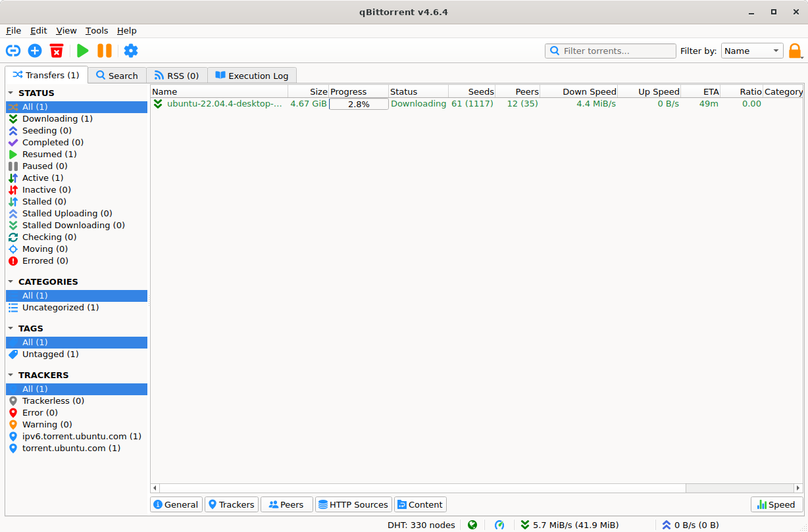Click the 2.8% progress bar of the ubuntu torrent
Image resolution: width=808 pixels, height=532 pixels.
point(358,103)
